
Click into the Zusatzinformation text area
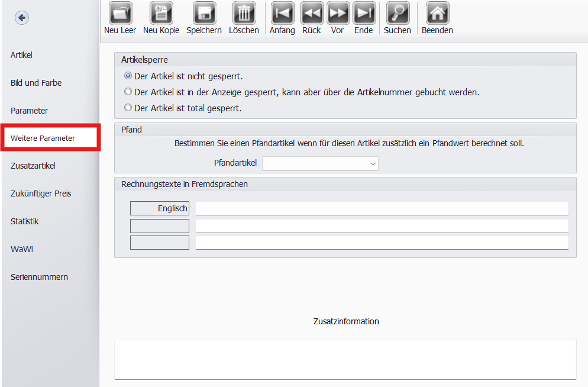point(345,359)
